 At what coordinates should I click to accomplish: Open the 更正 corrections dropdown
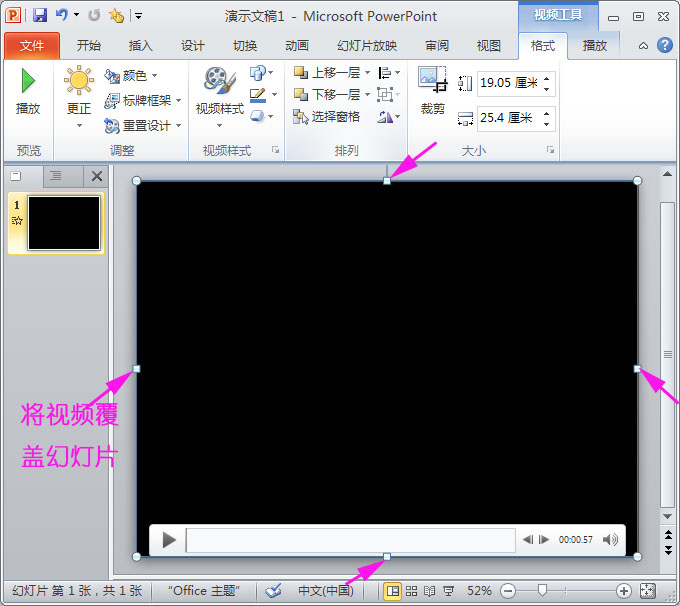click(79, 97)
